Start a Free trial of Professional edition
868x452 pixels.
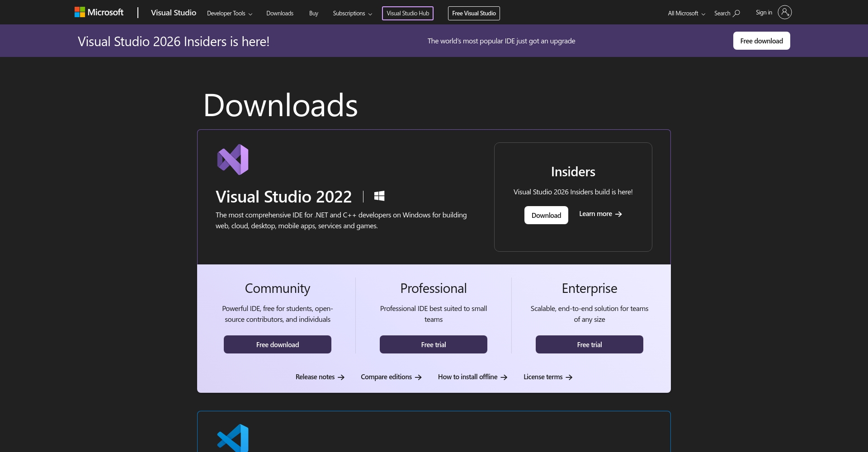tap(433, 344)
